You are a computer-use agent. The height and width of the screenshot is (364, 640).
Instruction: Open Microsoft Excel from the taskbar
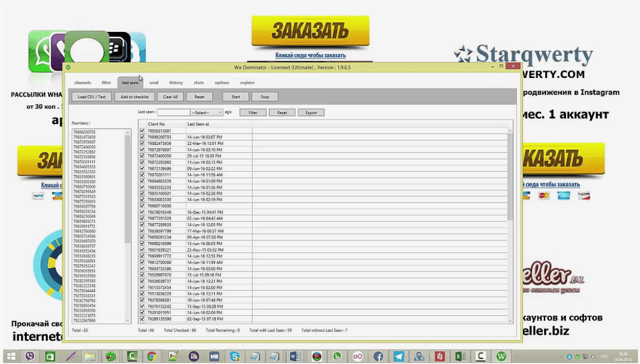click(460, 356)
